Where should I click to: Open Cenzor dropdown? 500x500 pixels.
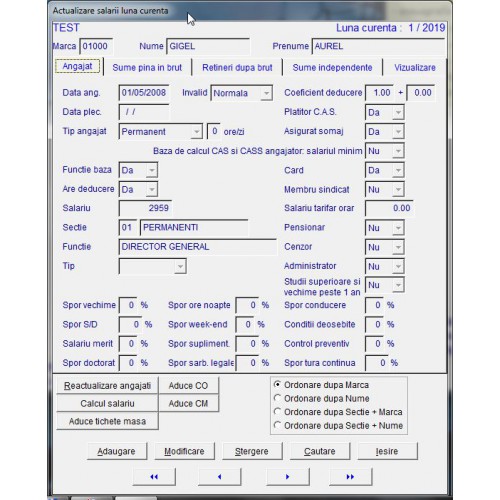tap(398, 247)
